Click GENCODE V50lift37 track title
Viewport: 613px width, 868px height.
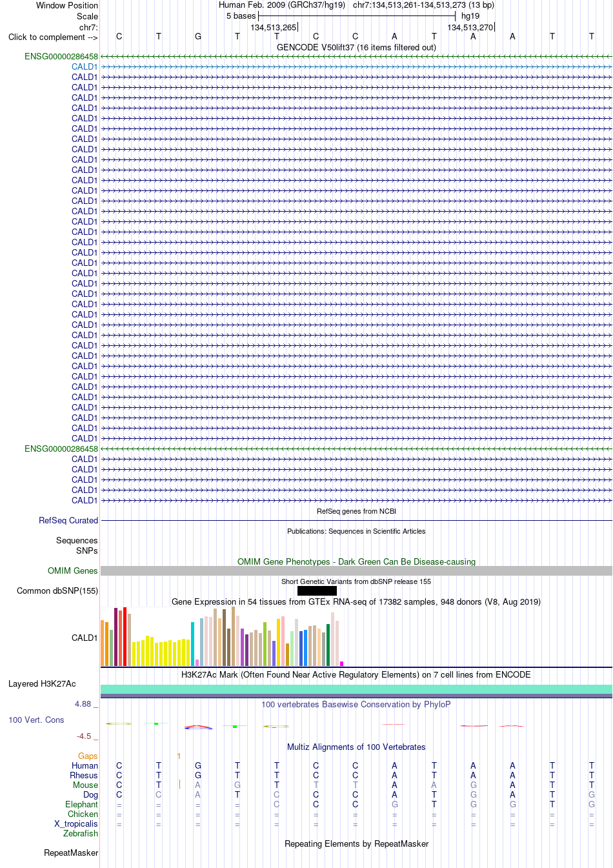tap(356, 47)
